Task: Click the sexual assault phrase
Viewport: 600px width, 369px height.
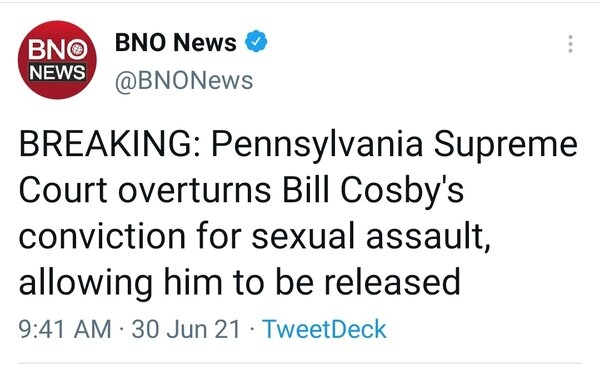Action: coord(371,237)
